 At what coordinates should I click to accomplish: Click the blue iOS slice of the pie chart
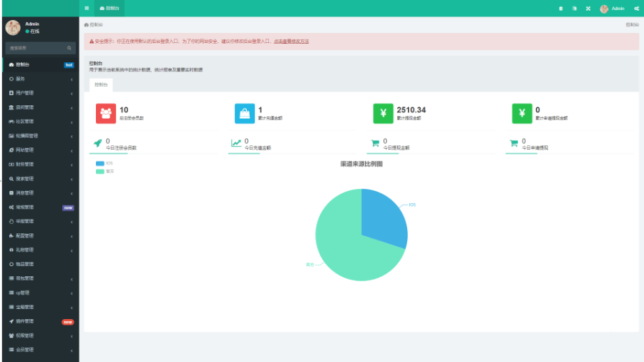pos(383,218)
